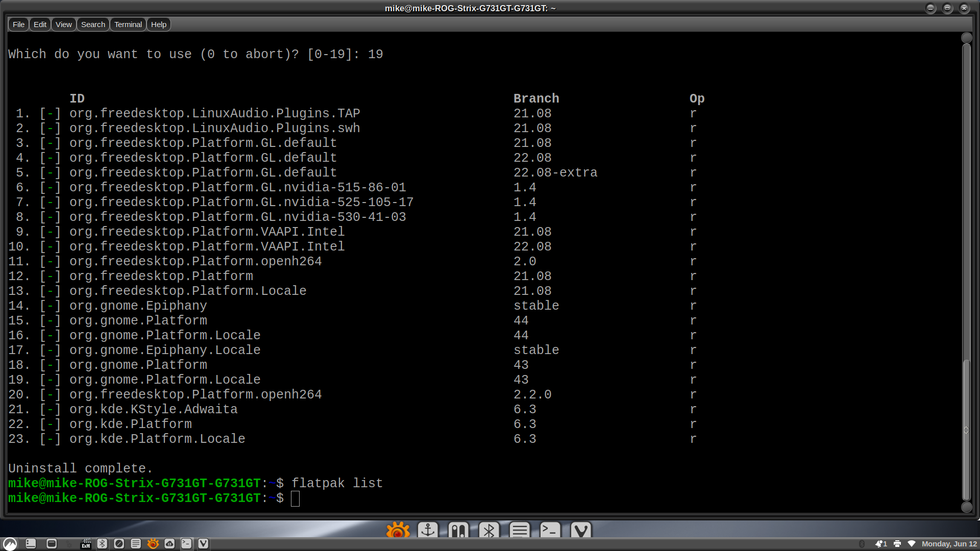The height and width of the screenshot is (551, 980).
Task: Open the Bluetooth tray indicator
Action: 862,544
